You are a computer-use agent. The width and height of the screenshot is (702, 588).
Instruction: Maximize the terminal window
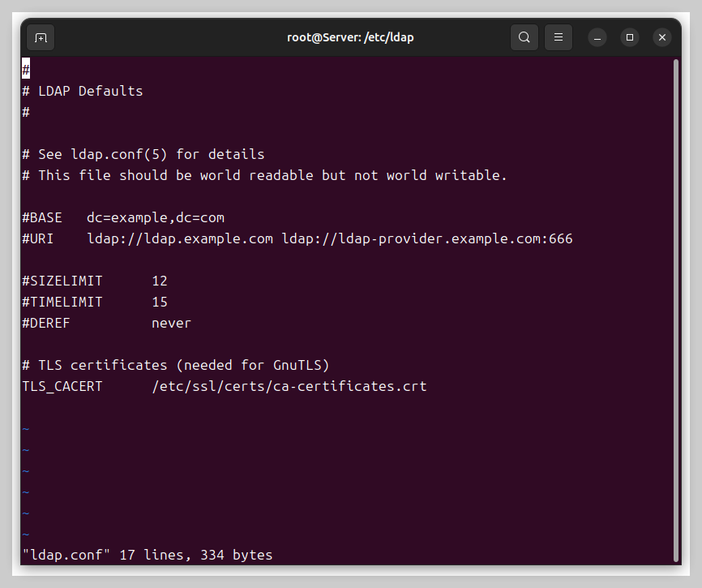(630, 37)
